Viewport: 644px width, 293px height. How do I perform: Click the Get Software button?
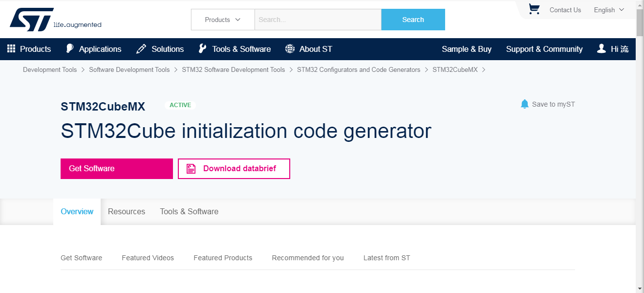tap(116, 168)
